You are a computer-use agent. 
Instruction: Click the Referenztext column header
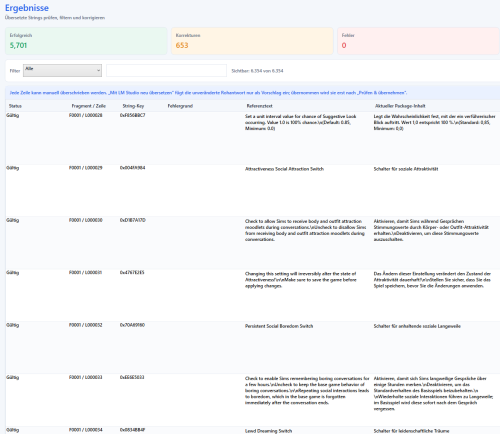click(x=260, y=106)
